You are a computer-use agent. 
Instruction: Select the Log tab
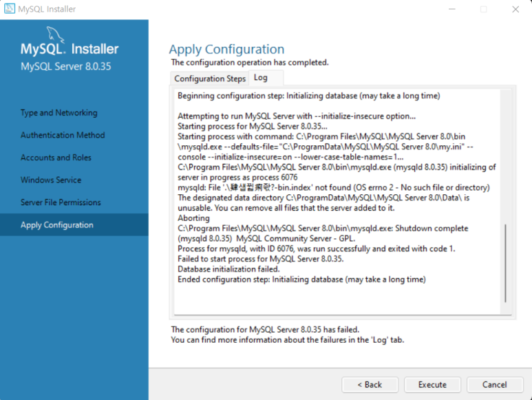261,78
